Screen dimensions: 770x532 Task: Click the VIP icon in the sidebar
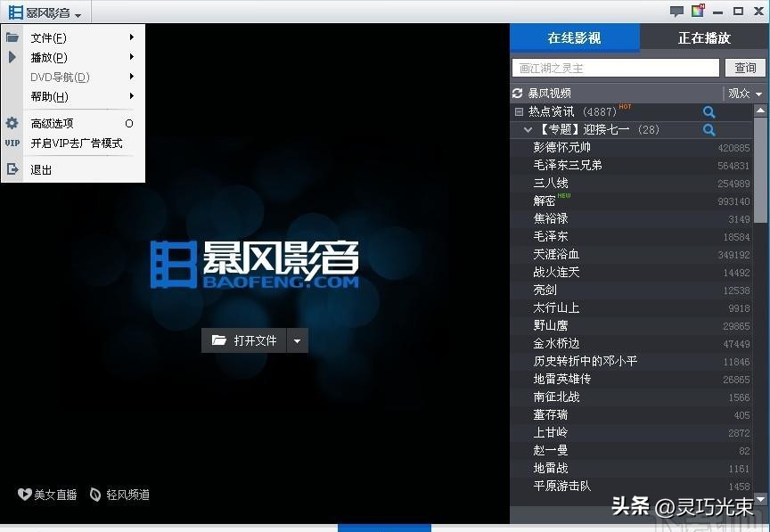[12, 143]
